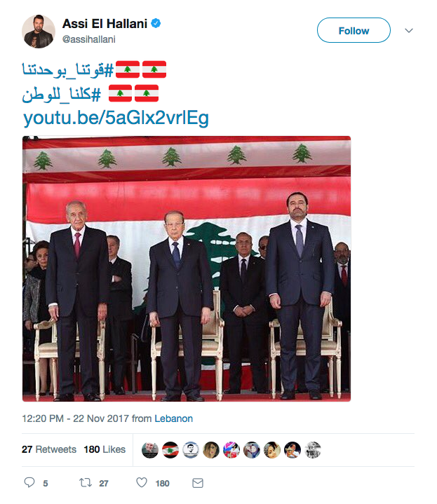
Task: Follow Assi El Hallani
Action: pyautogui.click(x=354, y=30)
